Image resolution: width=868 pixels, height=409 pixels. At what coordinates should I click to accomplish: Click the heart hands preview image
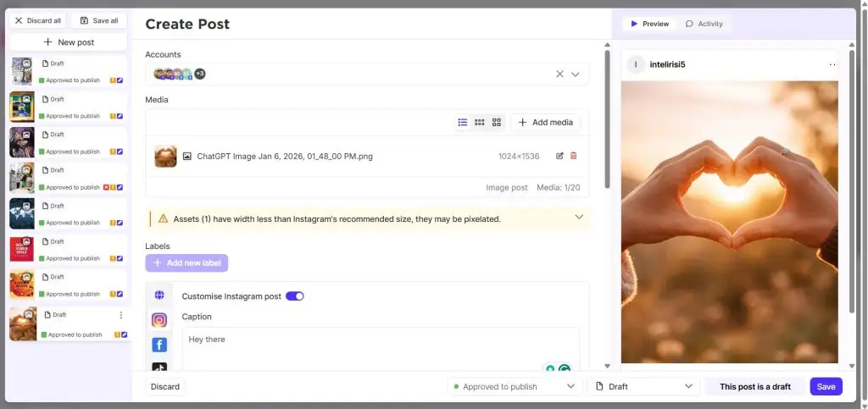click(730, 222)
